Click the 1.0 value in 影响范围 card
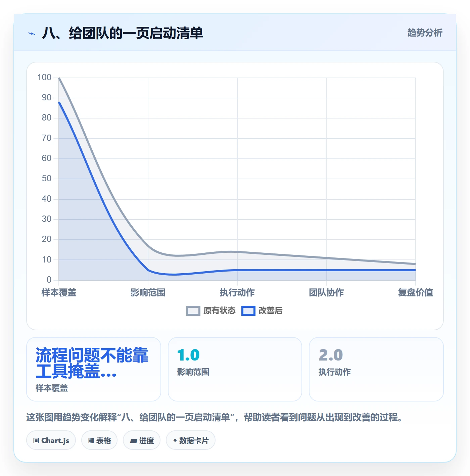Viewport: 470px width, 476px height. click(x=188, y=355)
